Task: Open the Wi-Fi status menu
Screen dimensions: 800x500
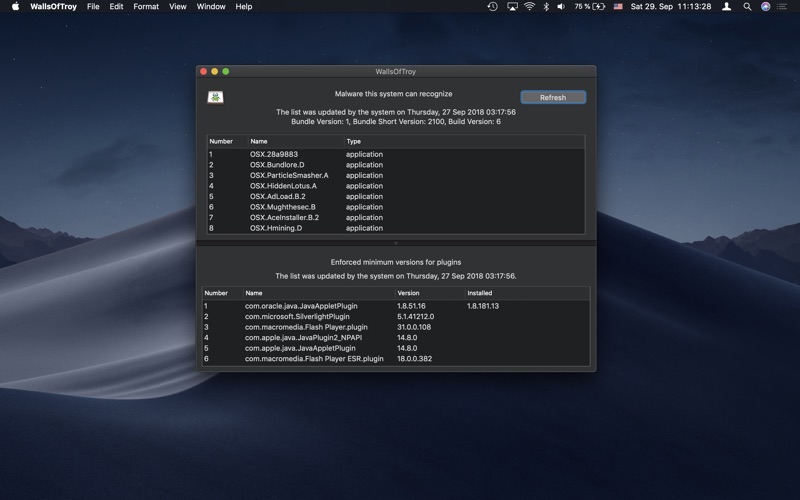Action: point(530,7)
